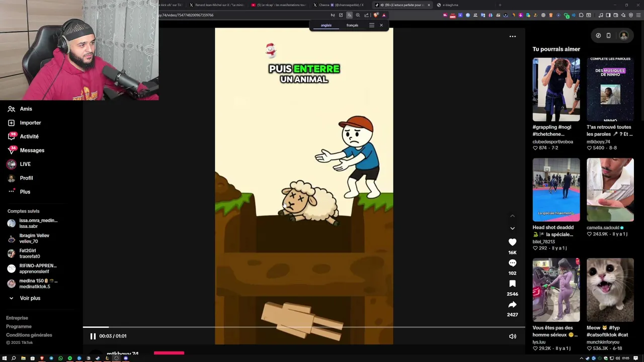Open the Importer upload page

coord(24,123)
